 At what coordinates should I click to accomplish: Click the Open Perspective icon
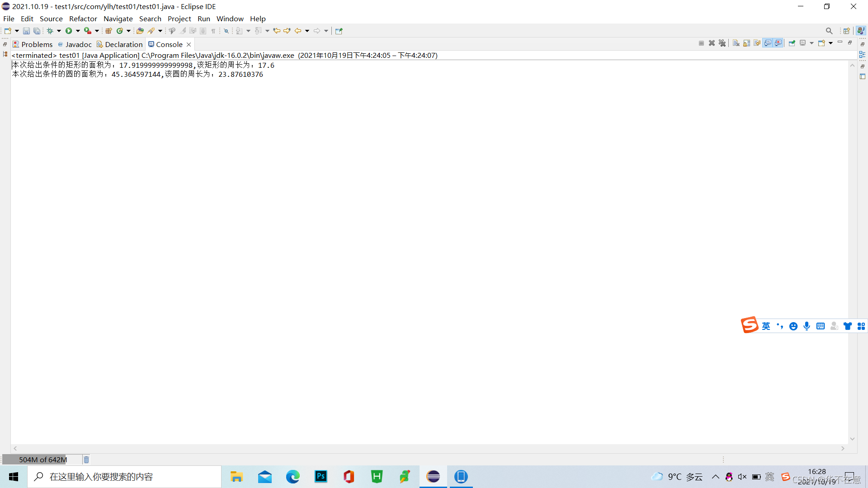click(x=846, y=31)
